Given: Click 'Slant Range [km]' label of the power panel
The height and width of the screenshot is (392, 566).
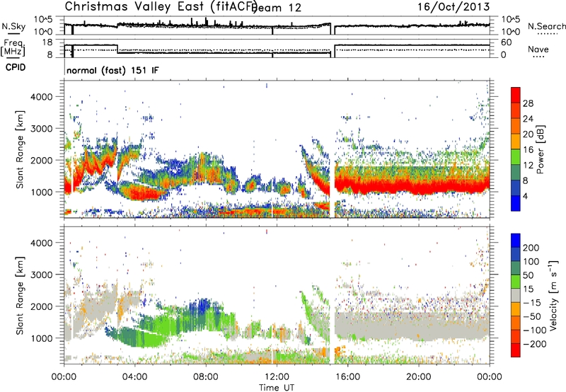Looking at the screenshot, I should [20, 149].
